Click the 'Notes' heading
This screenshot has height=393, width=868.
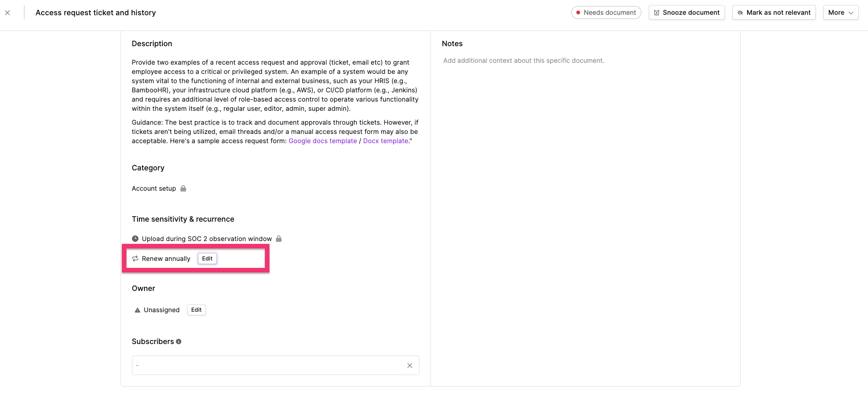click(452, 43)
